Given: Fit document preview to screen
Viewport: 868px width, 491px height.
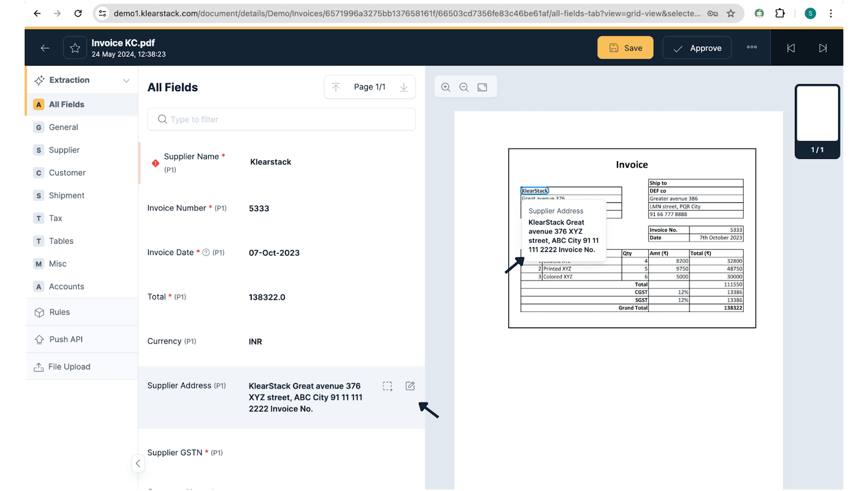Looking at the screenshot, I should click(482, 87).
